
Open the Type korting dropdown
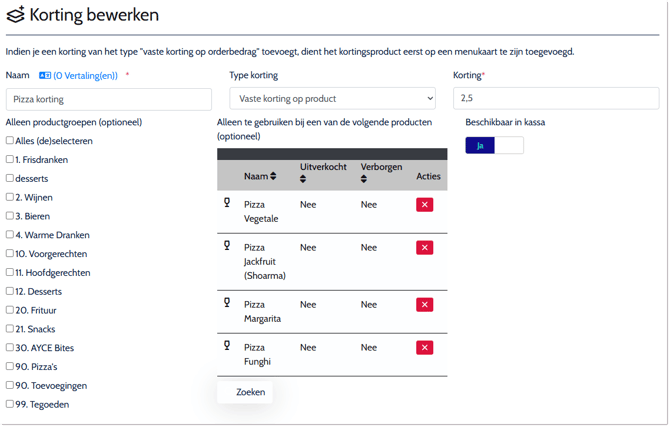pyautogui.click(x=332, y=98)
